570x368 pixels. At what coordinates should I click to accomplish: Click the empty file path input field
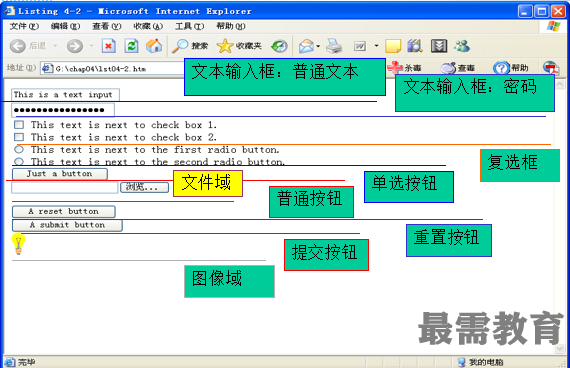65,187
